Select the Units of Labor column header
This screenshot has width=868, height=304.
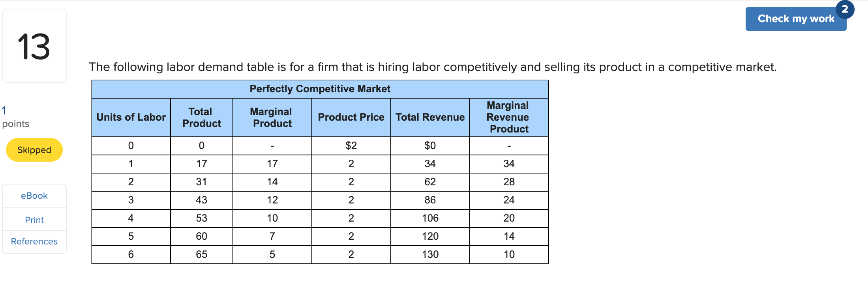[x=131, y=117]
